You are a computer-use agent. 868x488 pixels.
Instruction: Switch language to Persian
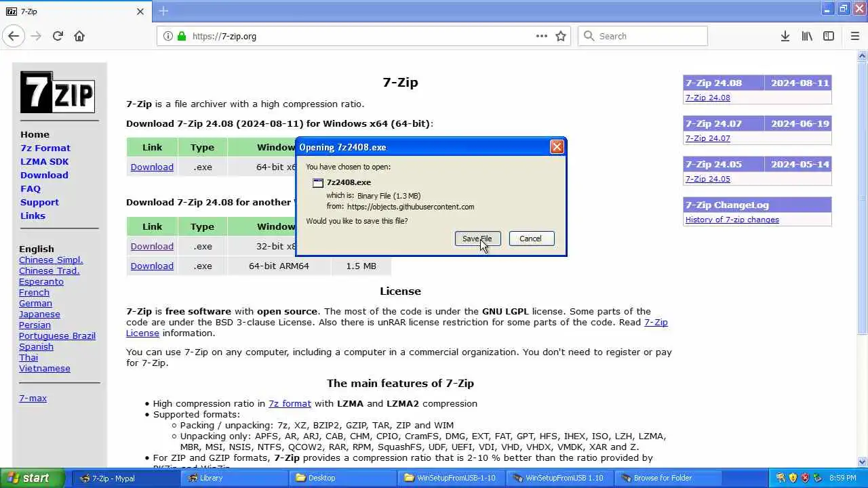[x=35, y=325]
